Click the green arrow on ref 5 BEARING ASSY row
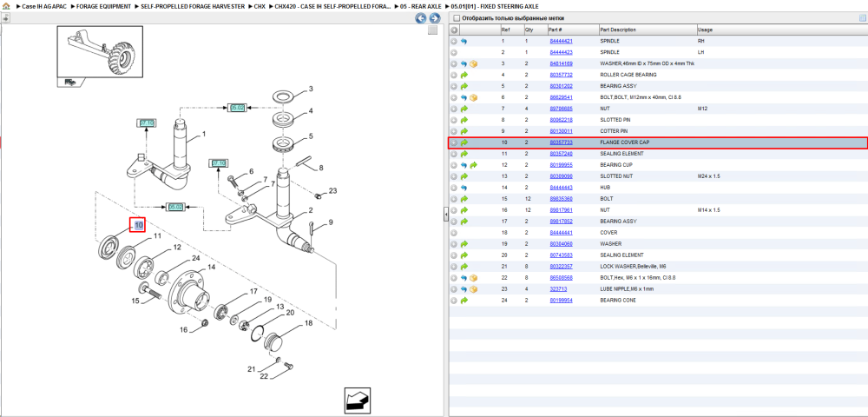This screenshot has height=417, width=868. click(x=464, y=86)
